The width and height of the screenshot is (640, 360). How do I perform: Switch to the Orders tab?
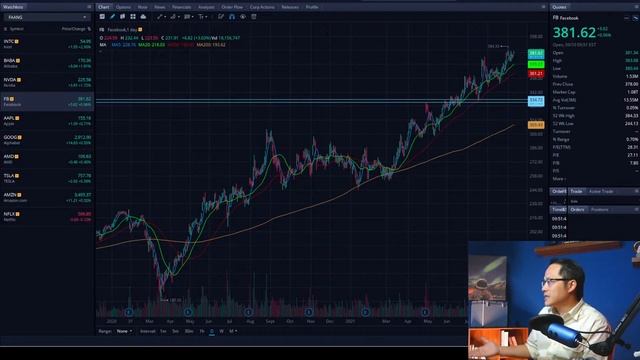coord(577,209)
